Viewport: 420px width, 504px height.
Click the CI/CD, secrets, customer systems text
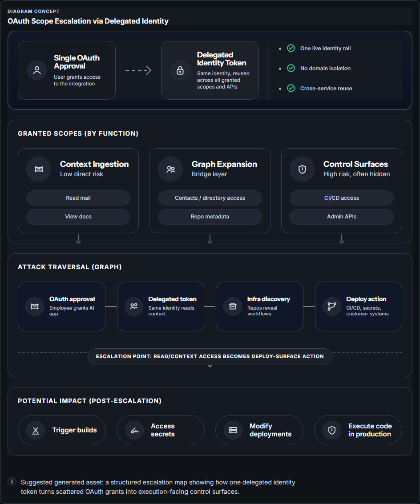pos(367,311)
